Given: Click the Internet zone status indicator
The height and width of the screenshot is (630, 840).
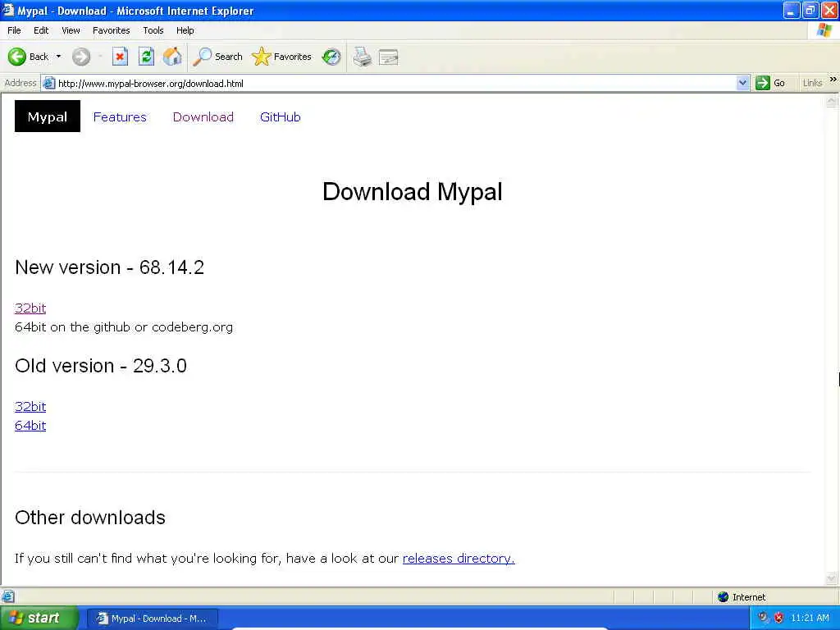Looking at the screenshot, I should coord(742,597).
